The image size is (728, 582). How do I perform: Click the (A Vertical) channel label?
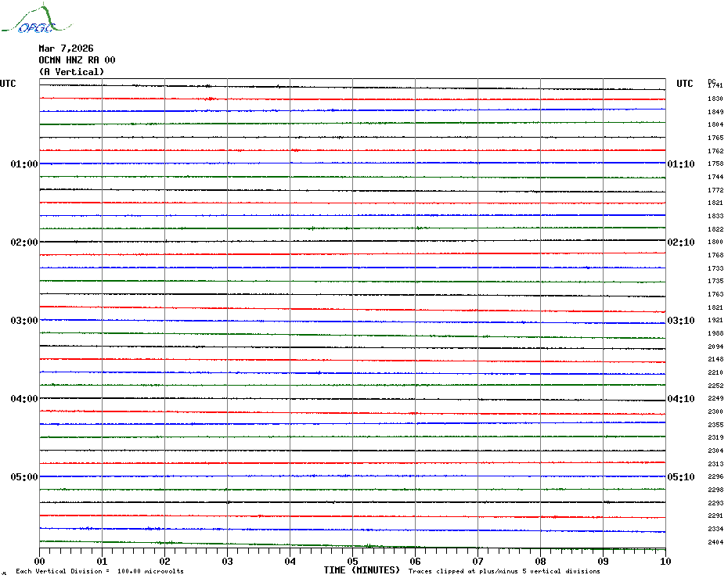pyautogui.click(x=71, y=72)
